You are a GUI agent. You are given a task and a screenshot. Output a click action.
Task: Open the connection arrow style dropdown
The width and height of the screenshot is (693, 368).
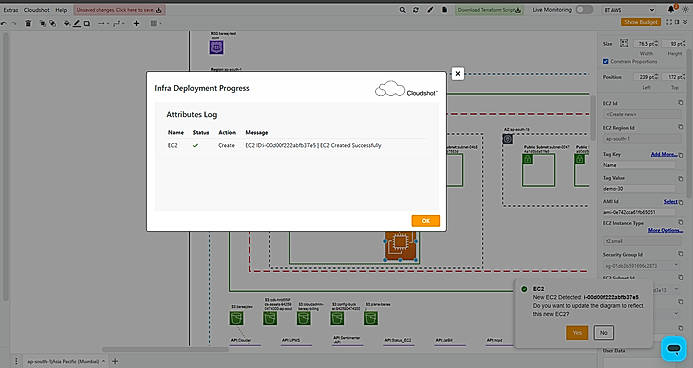103,23
